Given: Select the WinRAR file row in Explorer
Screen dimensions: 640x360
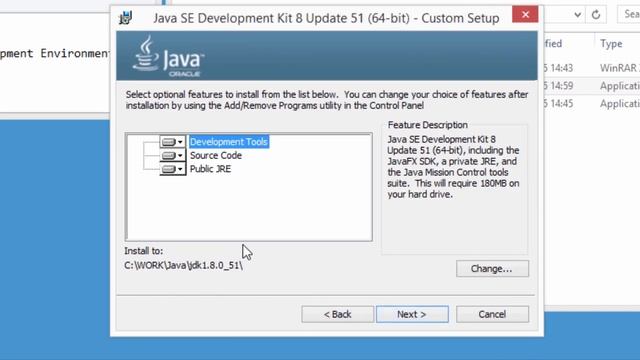Looking at the screenshot, I should click(592, 68).
